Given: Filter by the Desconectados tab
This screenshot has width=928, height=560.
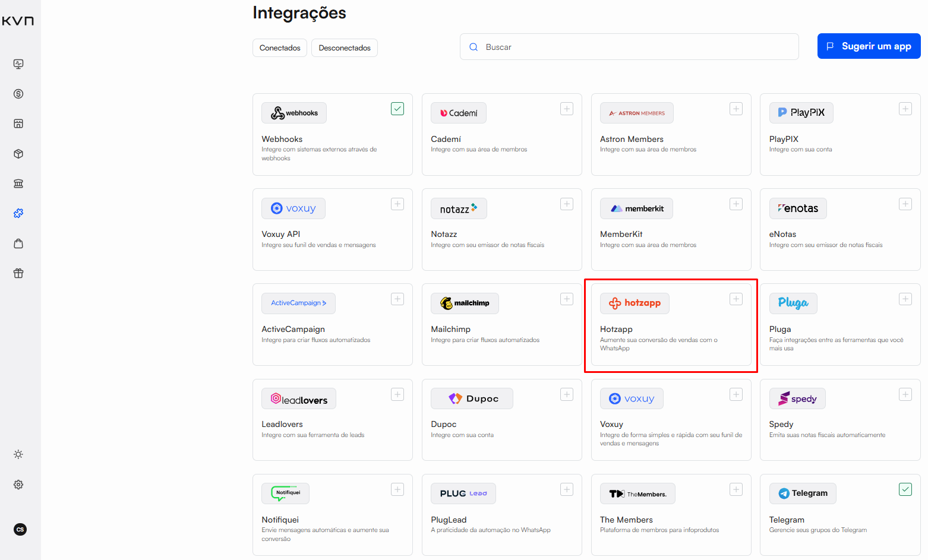Looking at the screenshot, I should (345, 48).
